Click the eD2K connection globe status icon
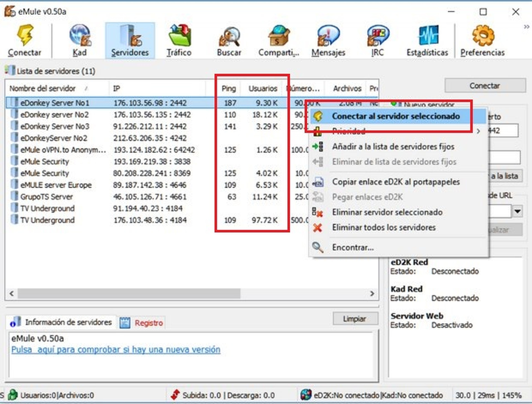This screenshot has width=532, height=404. (306, 395)
